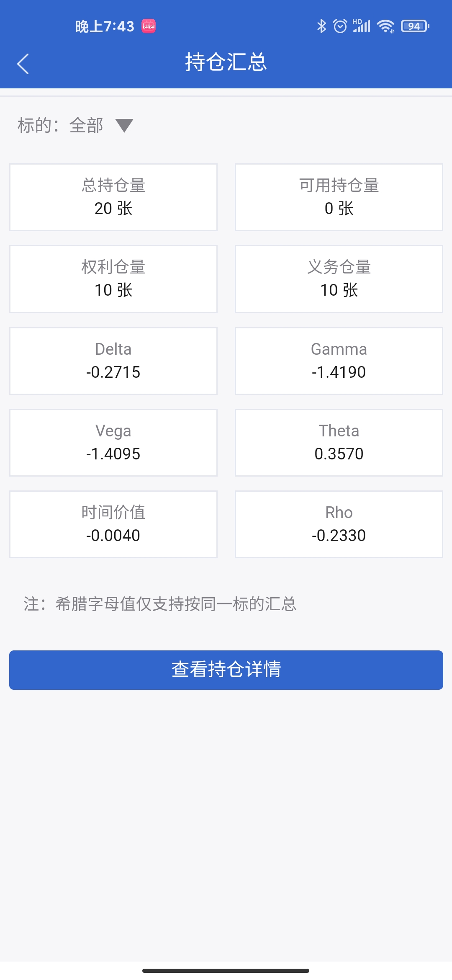
Task: Tap the bilibili notification icon
Action: (x=149, y=26)
